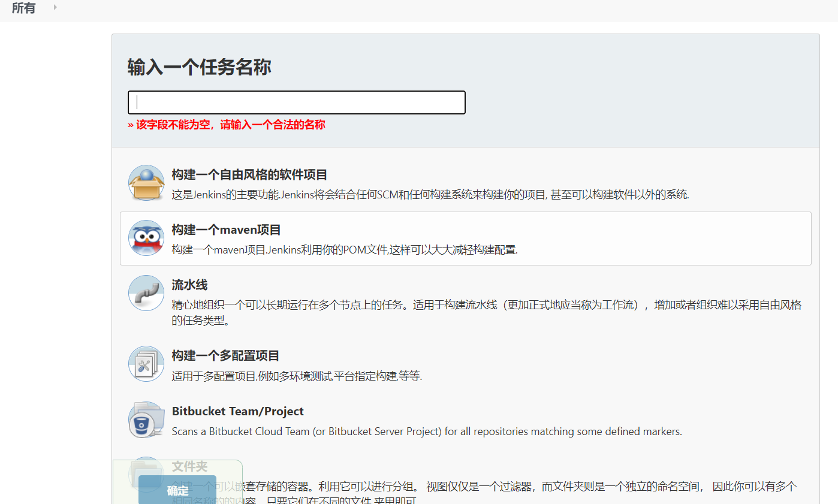The image size is (838, 504).
Task: Select 构建一个自由风格的软件项目 title
Action: [x=249, y=175]
